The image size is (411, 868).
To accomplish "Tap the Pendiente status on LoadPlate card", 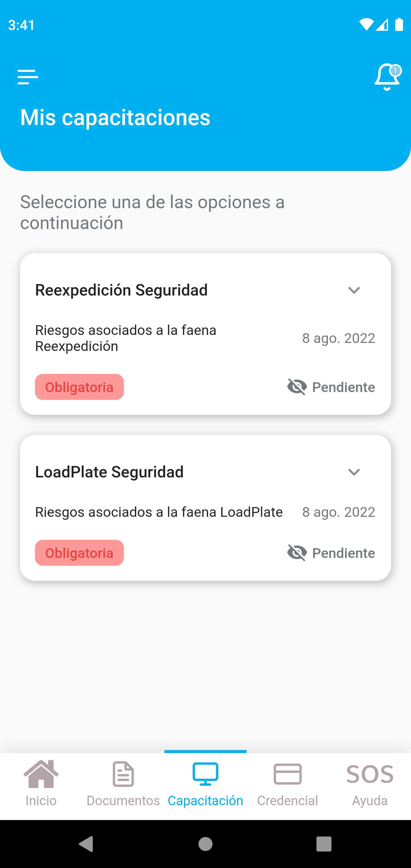I will pyautogui.click(x=343, y=553).
